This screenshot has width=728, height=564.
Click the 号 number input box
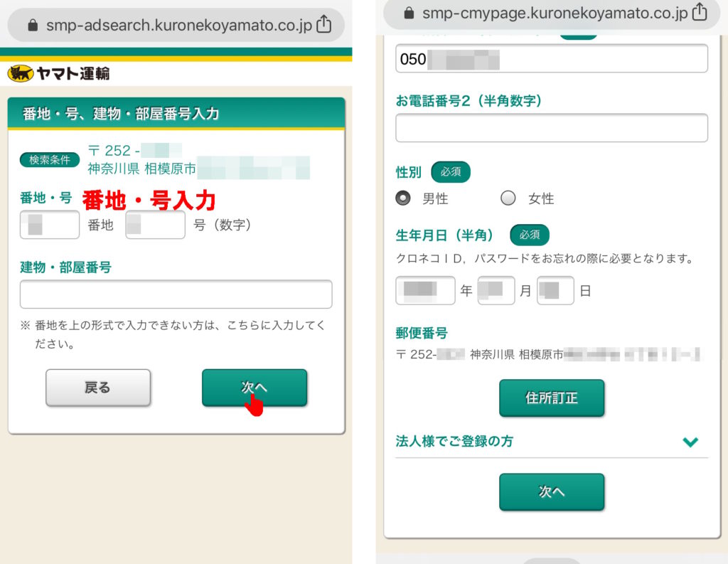click(x=155, y=225)
